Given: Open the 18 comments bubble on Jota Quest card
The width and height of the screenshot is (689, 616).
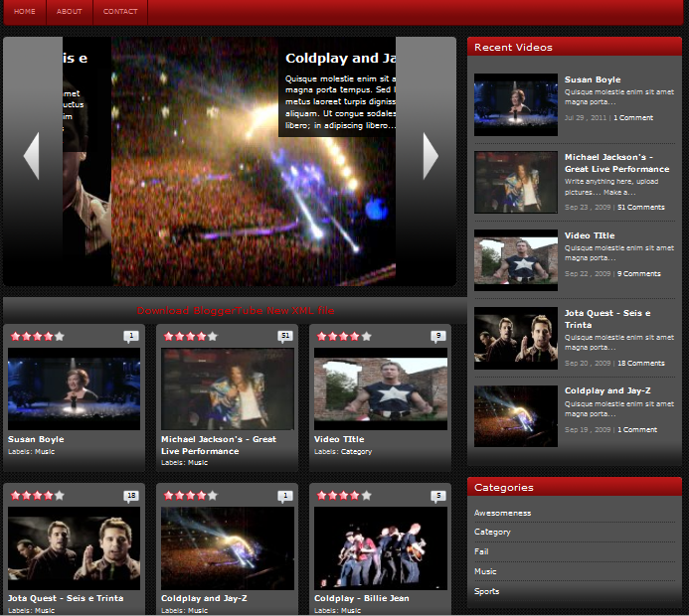Looking at the screenshot, I should coord(131,496).
